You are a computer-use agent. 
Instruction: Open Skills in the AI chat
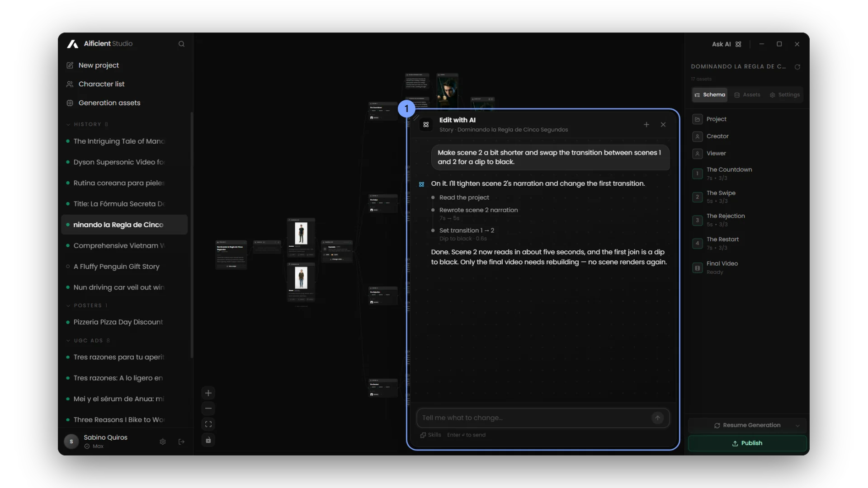(x=431, y=435)
